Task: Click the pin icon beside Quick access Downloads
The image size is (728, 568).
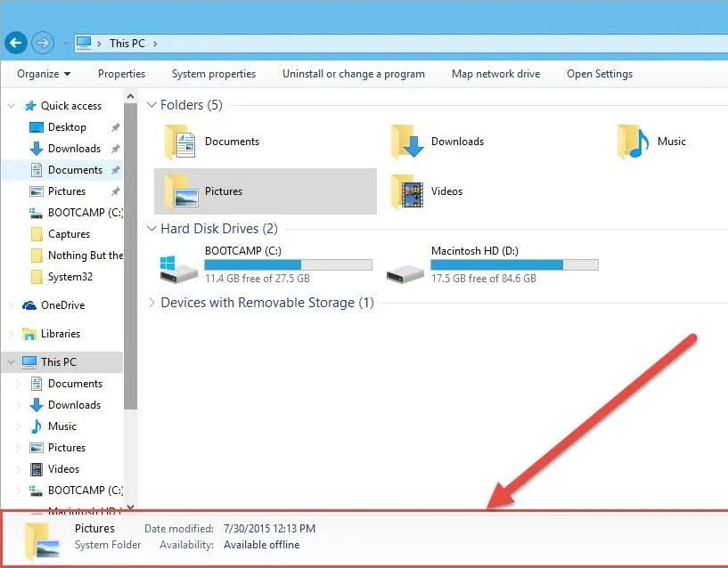Action: point(116,149)
